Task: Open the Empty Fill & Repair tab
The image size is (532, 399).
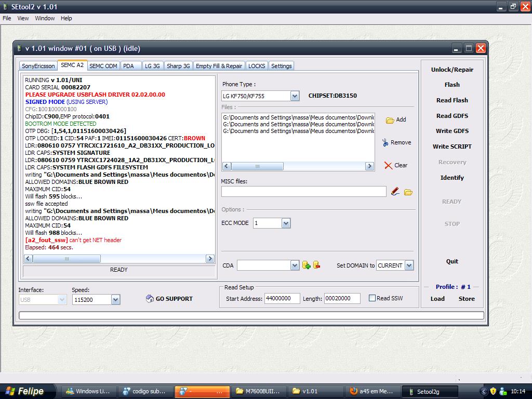Action: (219, 66)
